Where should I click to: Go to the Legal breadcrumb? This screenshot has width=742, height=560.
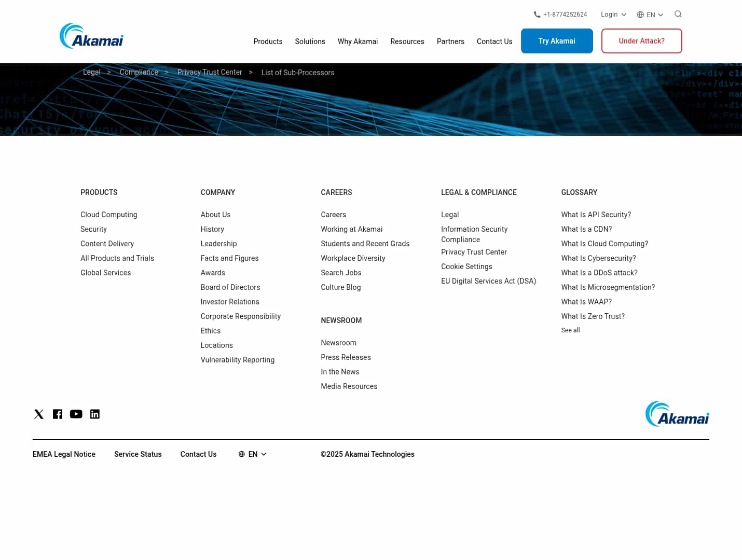click(92, 72)
